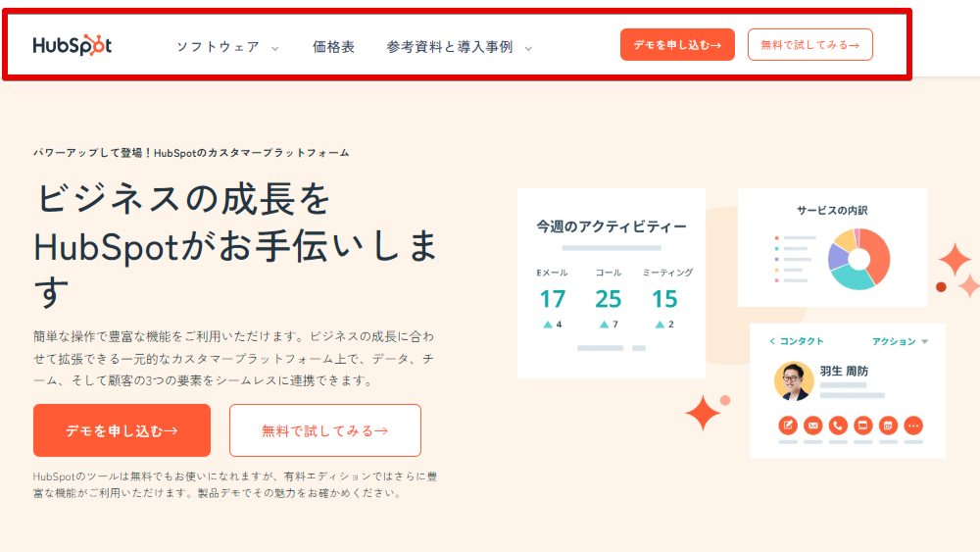
Task: Click the large 無料で試してみる hero button
Action: (325, 430)
